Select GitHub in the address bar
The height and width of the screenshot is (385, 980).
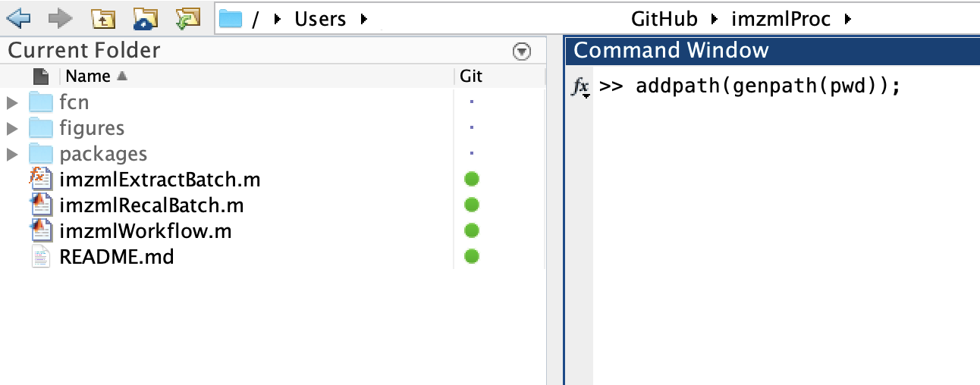pos(664,18)
